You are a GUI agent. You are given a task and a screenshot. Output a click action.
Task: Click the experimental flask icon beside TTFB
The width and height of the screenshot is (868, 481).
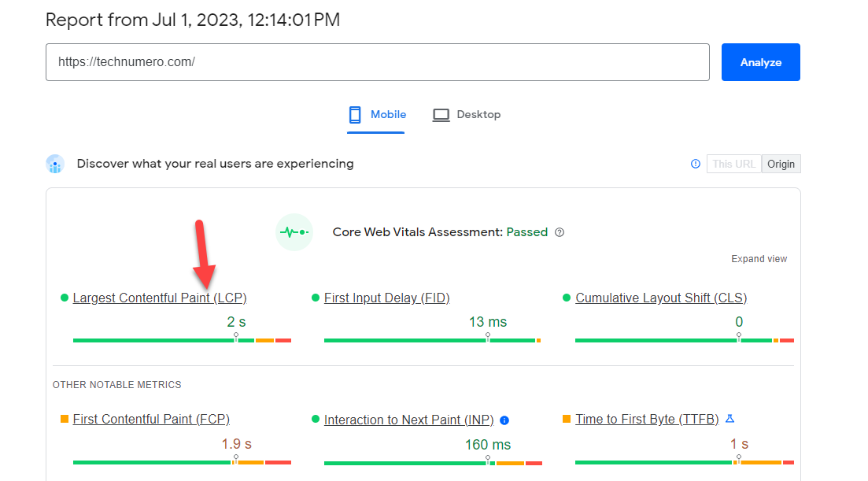729,419
